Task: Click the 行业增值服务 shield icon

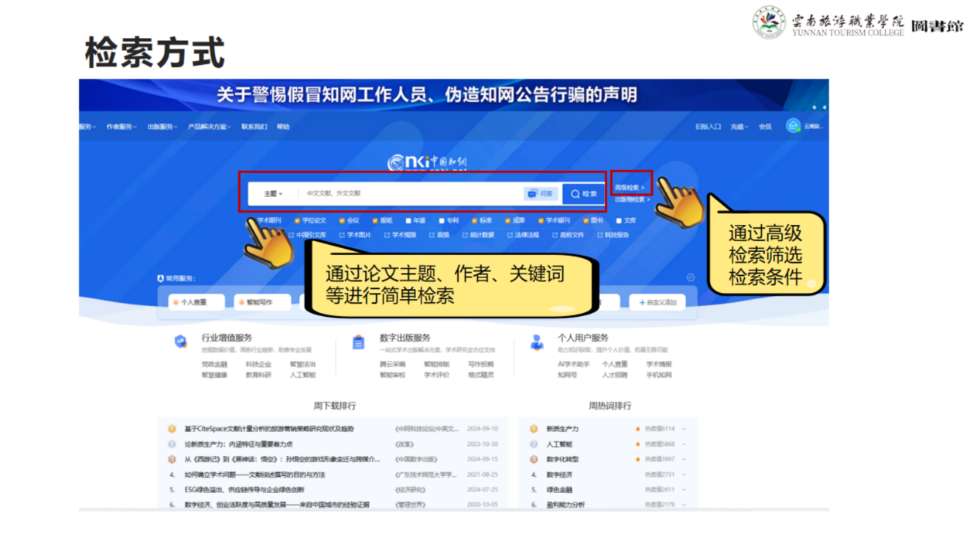Action: click(180, 342)
